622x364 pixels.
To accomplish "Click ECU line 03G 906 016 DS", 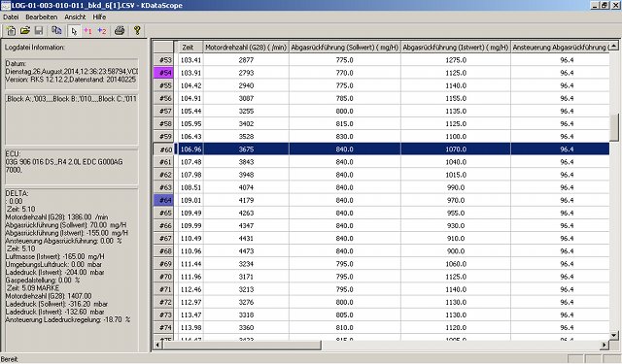I will [x=64, y=162].
